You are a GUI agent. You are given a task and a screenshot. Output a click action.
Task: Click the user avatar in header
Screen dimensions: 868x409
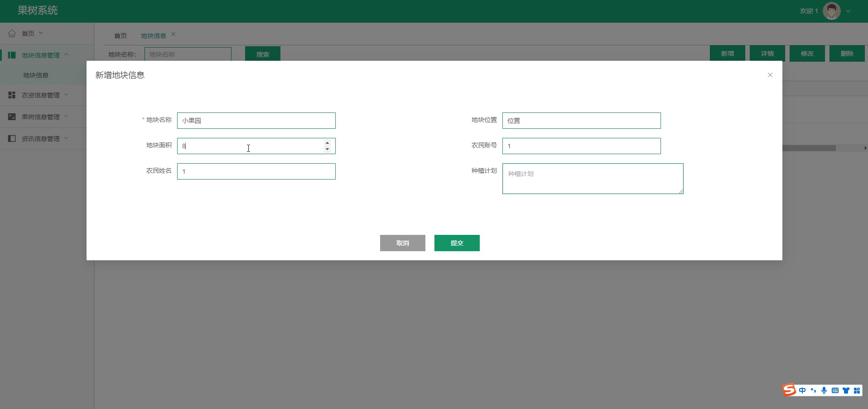click(x=831, y=11)
